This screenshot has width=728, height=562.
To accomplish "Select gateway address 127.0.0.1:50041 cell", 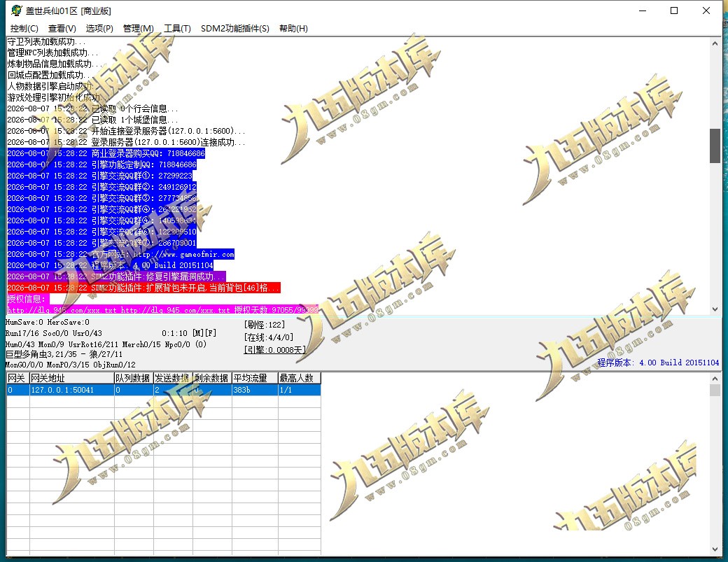I will point(72,390).
